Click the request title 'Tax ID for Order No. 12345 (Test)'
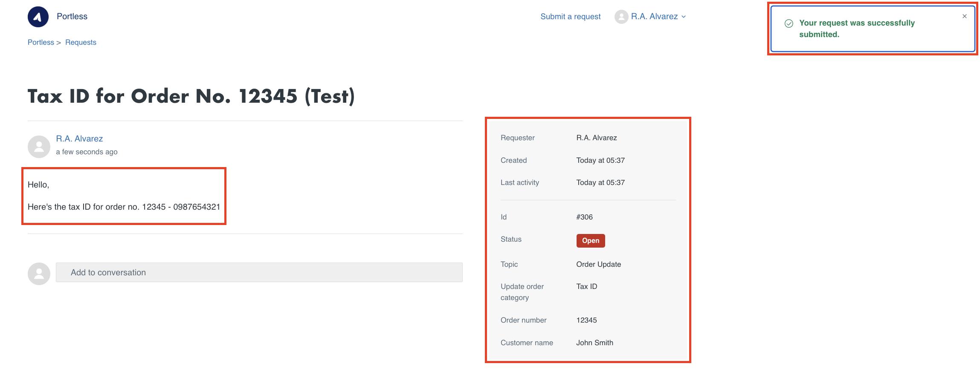 [191, 96]
